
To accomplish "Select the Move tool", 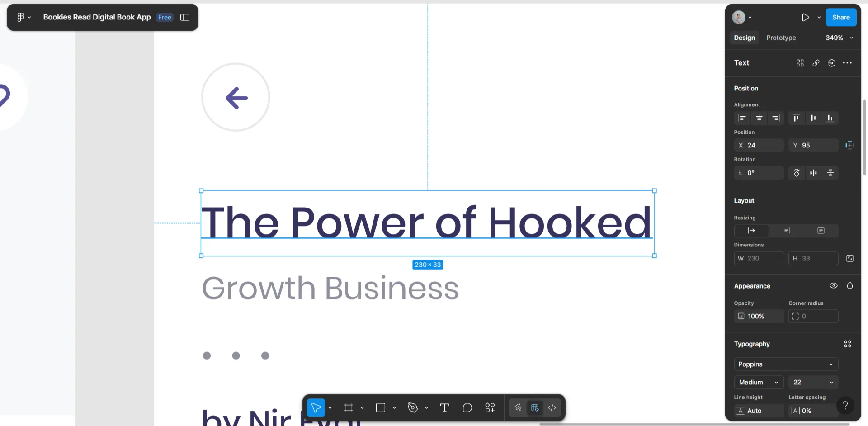I will [x=316, y=407].
